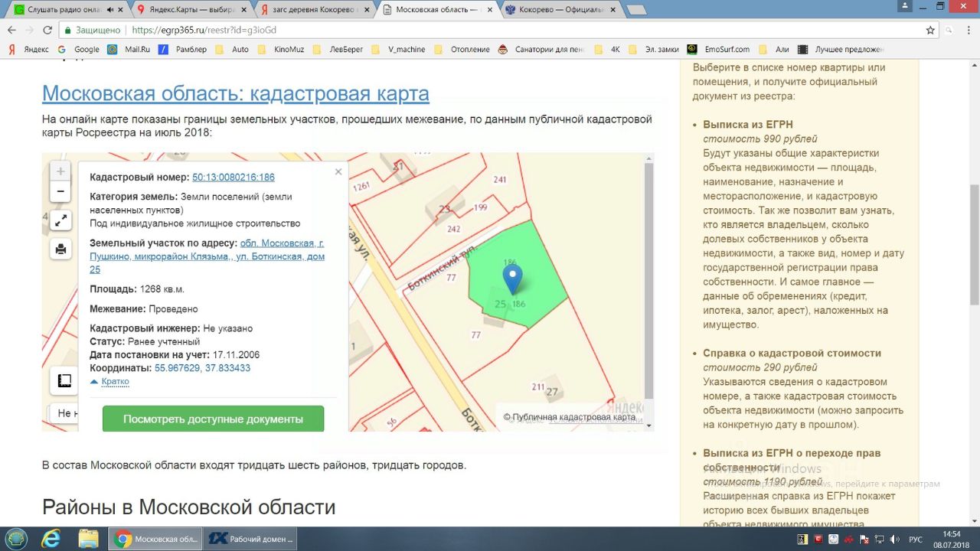
Task: Zoom in on the cadastral map
Action: click(60, 171)
